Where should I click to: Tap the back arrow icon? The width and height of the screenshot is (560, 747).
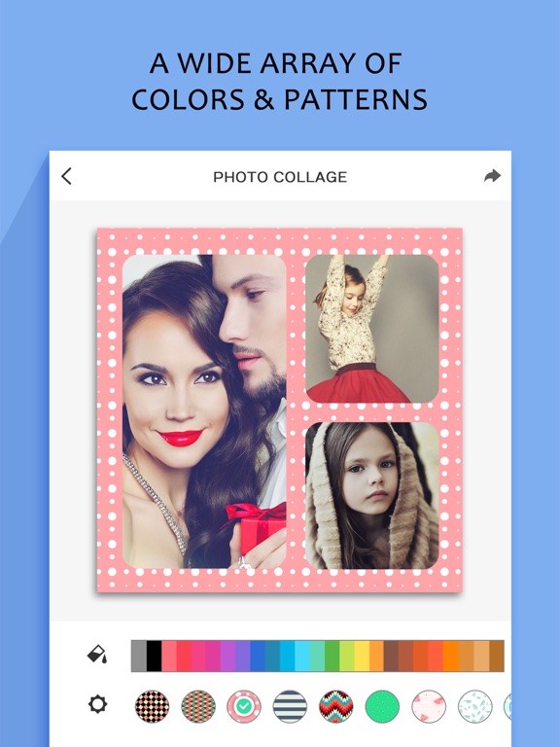click(66, 176)
